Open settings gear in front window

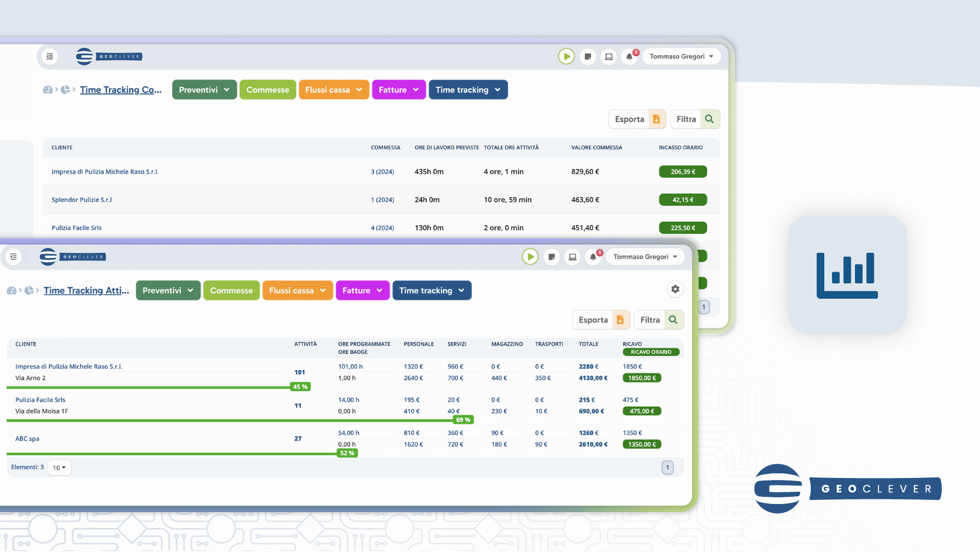(x=675, y=290)
